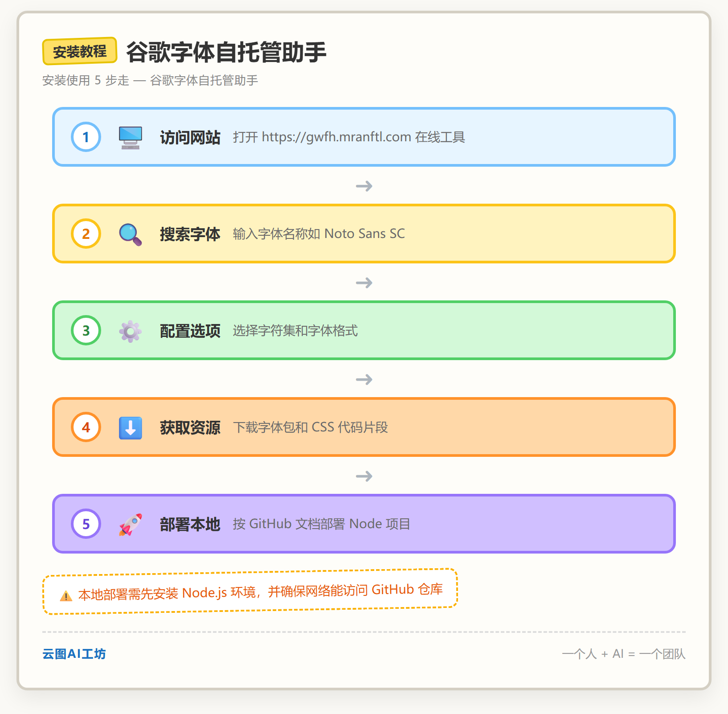Select the step title 部署本地
Screen dimensions: 728x714
[190, 524]
